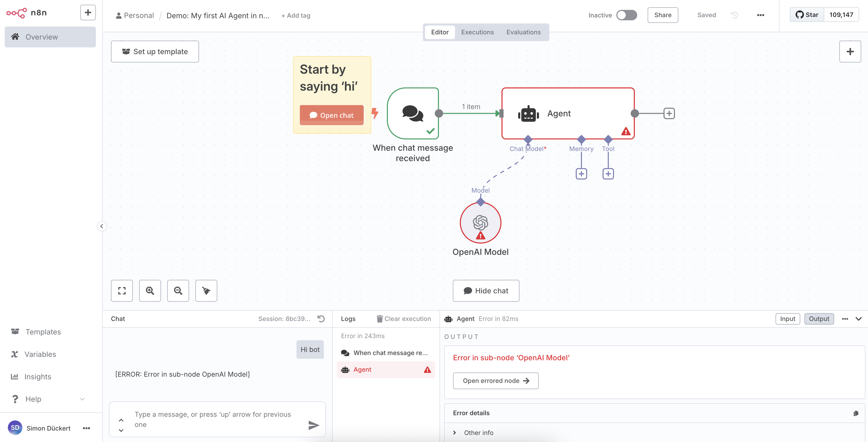This screenshot has height=442, width=868.
Task: Click the zoom out magnifier button
Action: pyautogui.click(x=178, y=291)
